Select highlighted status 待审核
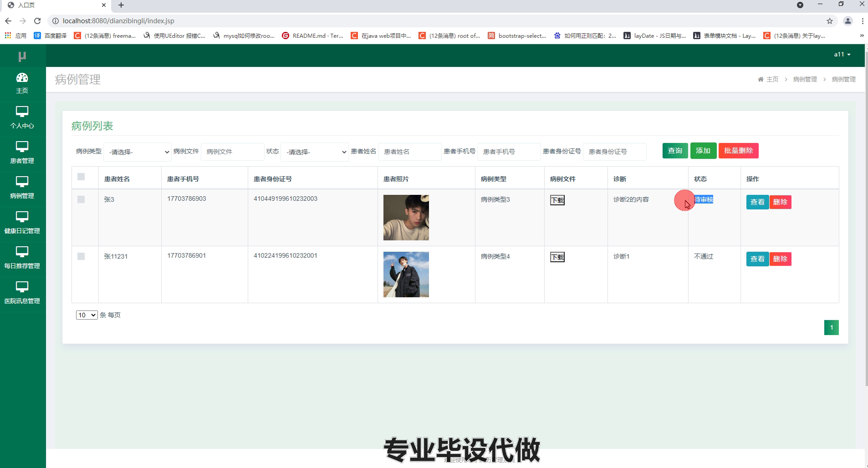868x468 pixels. (704, 199)
